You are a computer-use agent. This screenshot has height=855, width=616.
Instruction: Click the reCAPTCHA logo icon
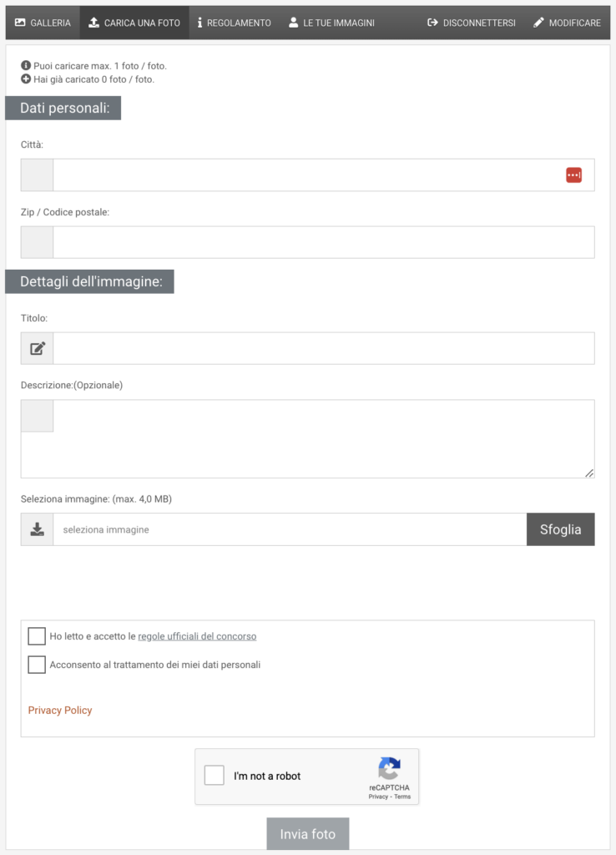[x=389, y=768]
